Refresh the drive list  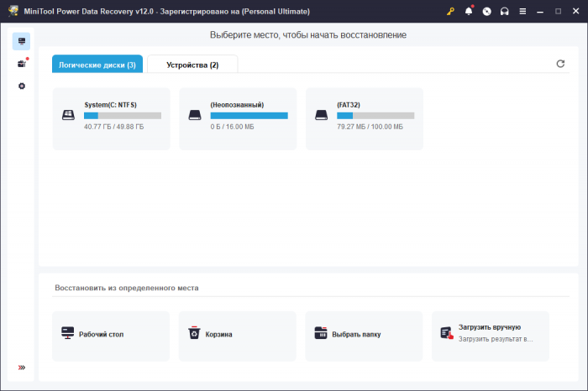(560, 64)
